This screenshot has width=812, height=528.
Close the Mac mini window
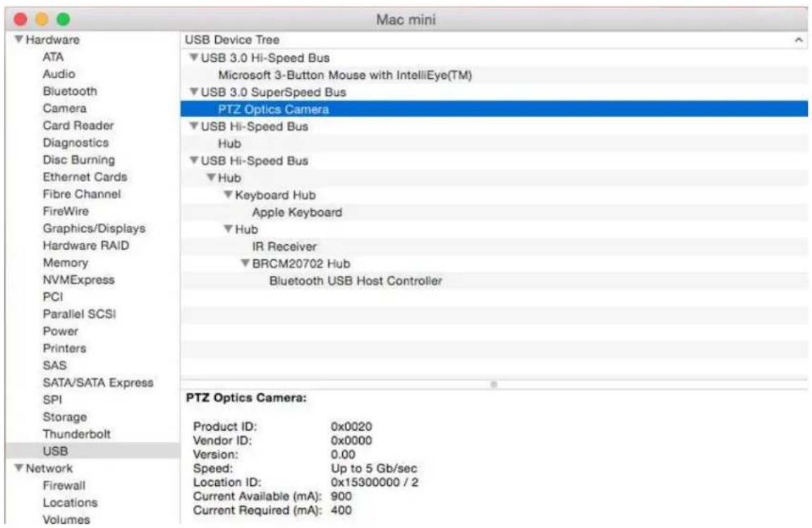tap(20, 20)
